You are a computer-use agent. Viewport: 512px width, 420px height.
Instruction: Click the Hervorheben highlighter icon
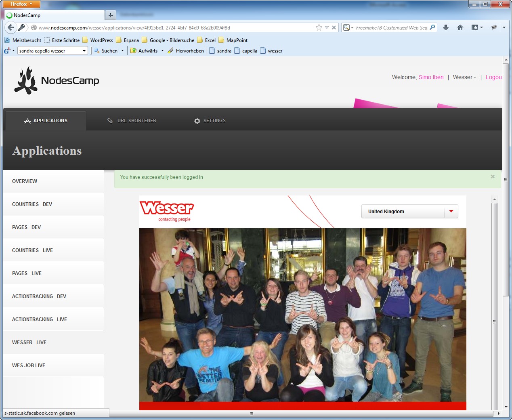pyautogui.click(x=171, y=51)
